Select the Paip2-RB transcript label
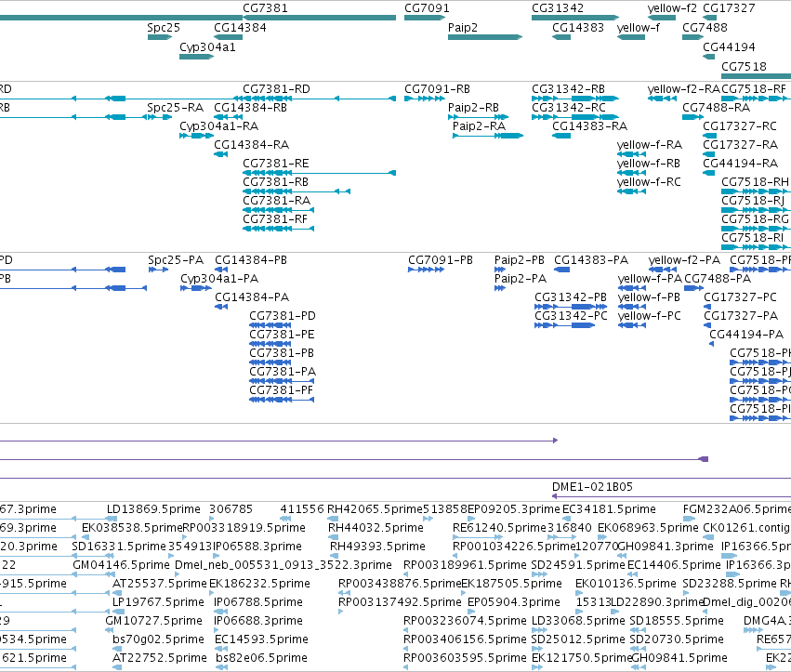This screenshot has height=672, width=791. pyautogui.click(x=473, y=108)
